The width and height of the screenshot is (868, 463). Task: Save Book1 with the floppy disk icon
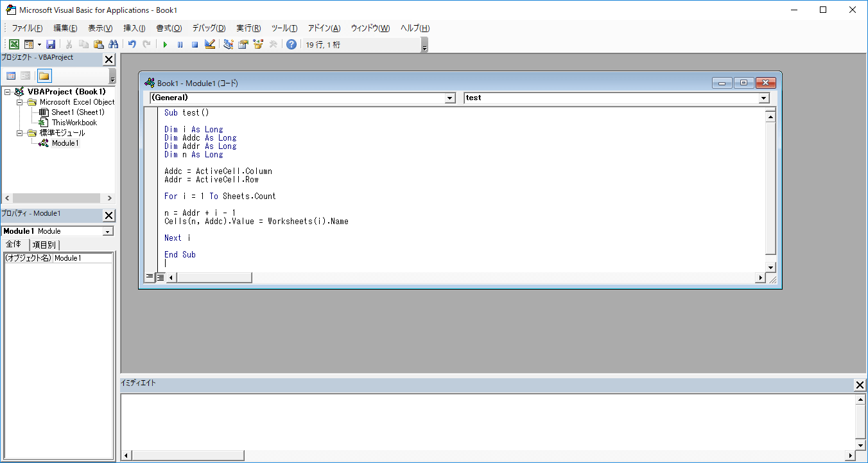coord(51,44)
